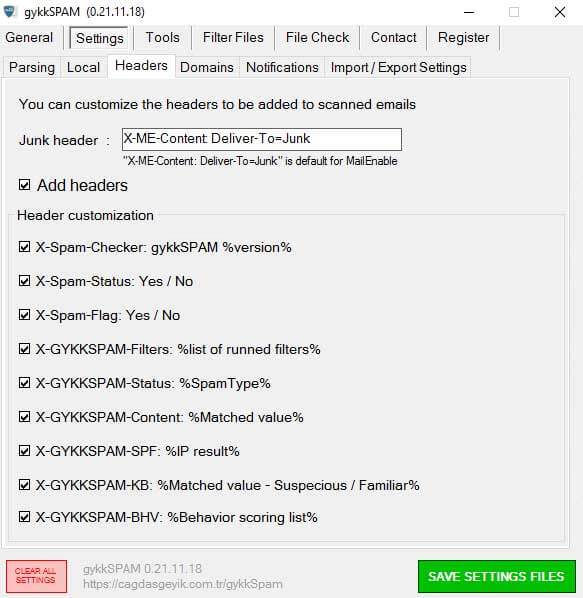Open the Domains sub-tab

click(207, 67)
